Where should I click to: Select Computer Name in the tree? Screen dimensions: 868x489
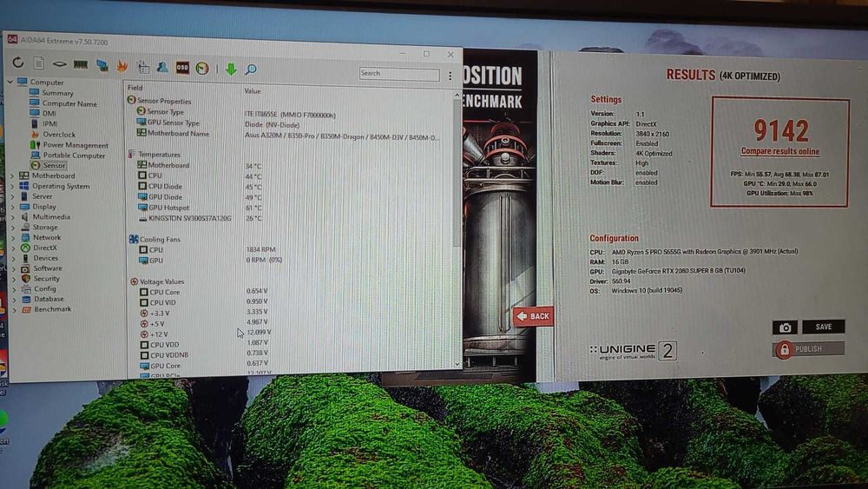pos(69,103)
